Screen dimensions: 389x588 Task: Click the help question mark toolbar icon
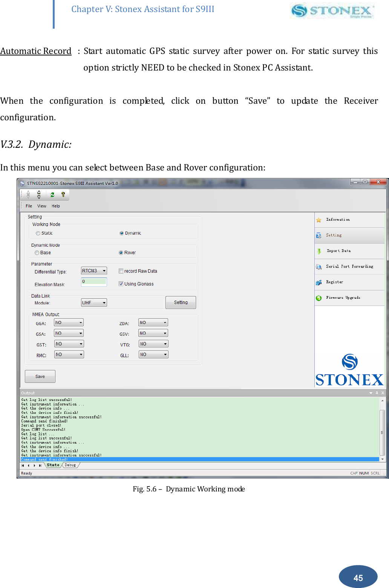63,195
